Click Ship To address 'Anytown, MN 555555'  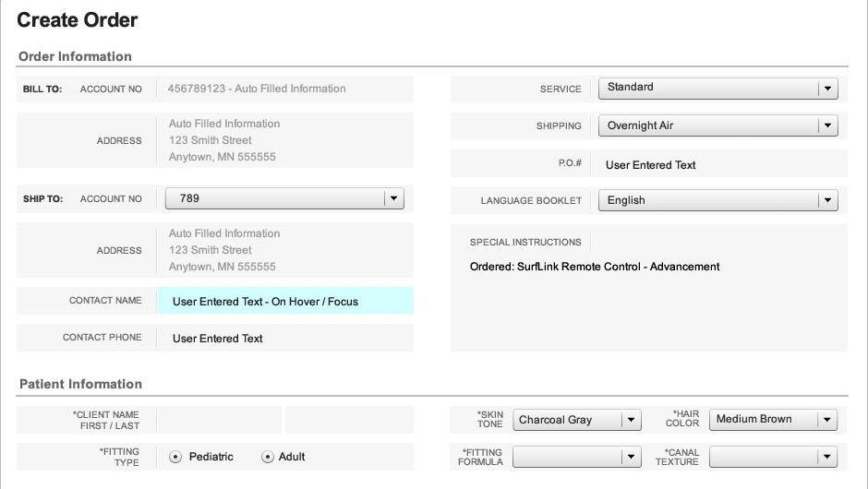coord(222,267)
